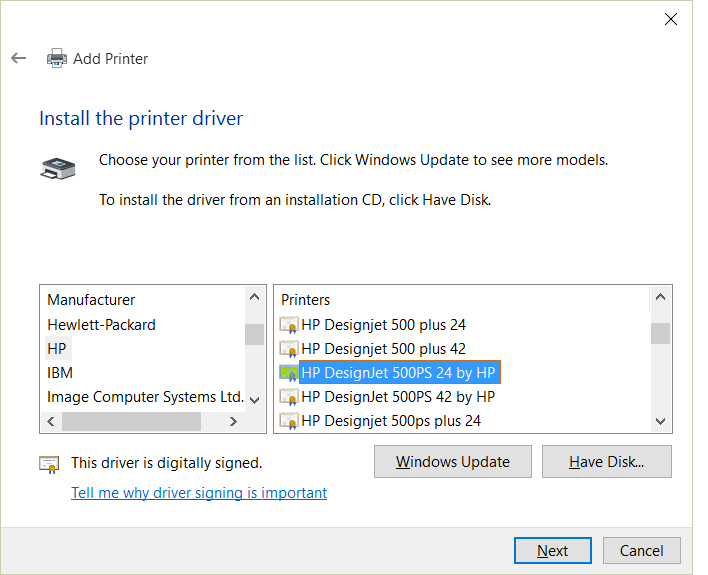Open 'Tell me why driver signing is important' link

click(199, 492)
